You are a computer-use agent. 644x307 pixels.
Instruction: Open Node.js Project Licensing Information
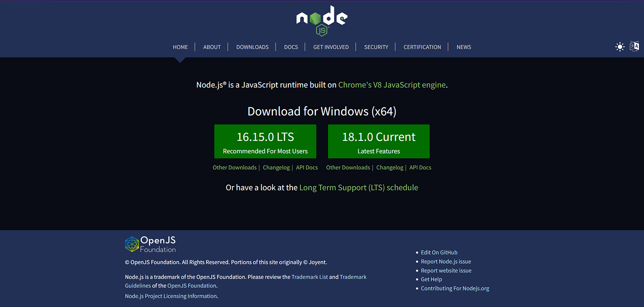pos(171,296)
